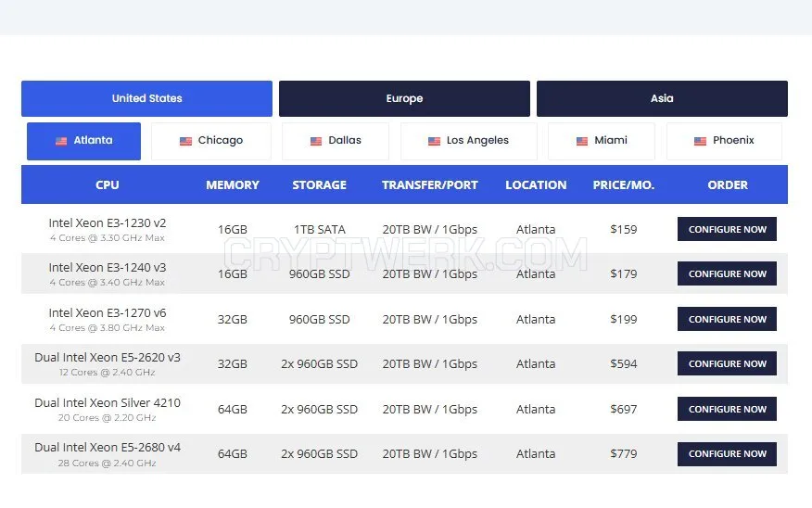812x508 pixels.
Task: Select the Atlanta location tab
Action: coord(84,141)
